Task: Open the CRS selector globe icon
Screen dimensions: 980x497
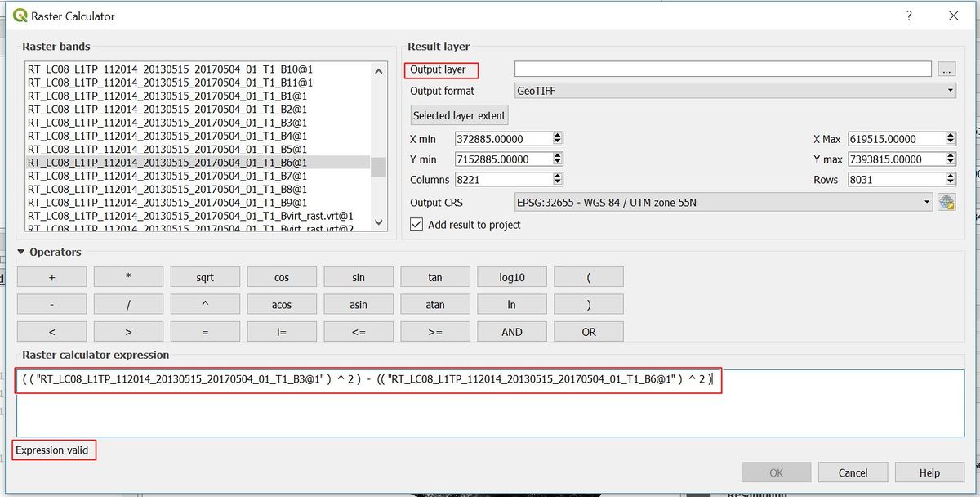Action: pos(946,202)
